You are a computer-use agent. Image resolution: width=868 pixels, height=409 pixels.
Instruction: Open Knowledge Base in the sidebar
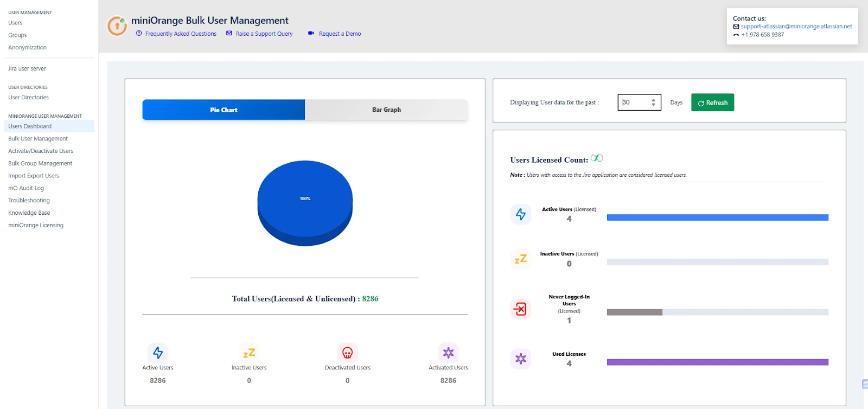(x=29, y=213)
